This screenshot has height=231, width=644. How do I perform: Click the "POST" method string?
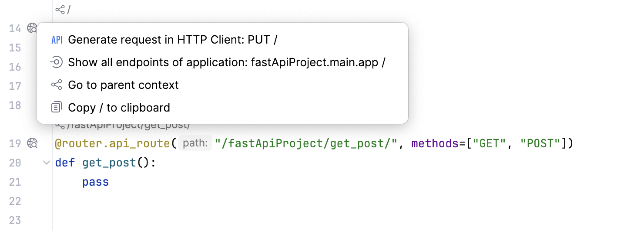pos(540,143)
